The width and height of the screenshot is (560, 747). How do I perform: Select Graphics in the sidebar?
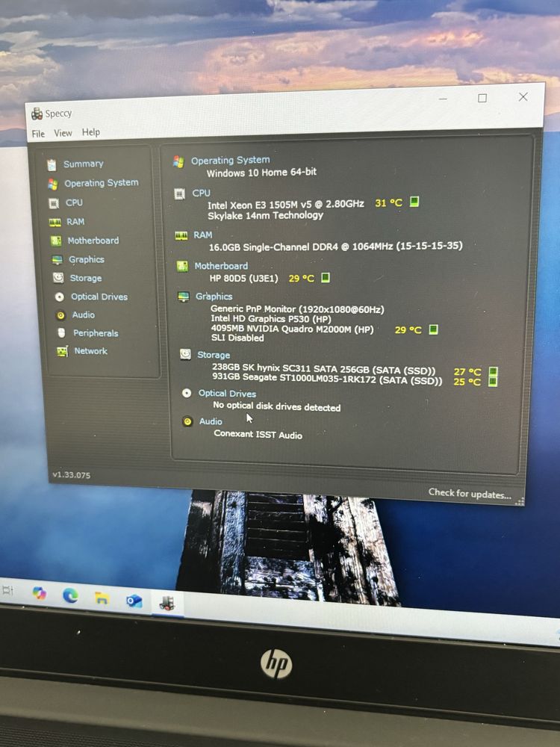86,260
